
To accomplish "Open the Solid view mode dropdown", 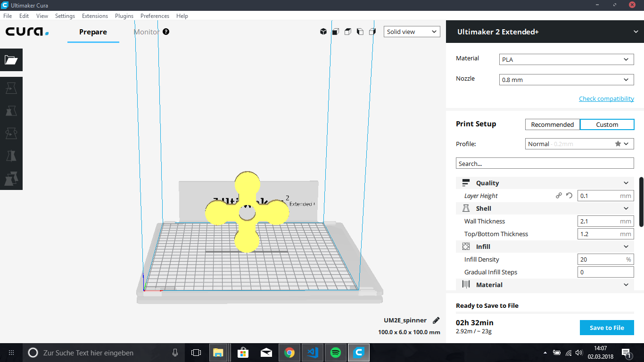I will click(x=412, y=32).
